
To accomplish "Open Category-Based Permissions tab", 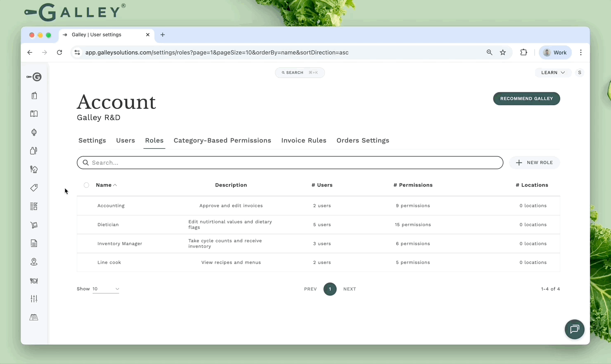I will (223, 140).
